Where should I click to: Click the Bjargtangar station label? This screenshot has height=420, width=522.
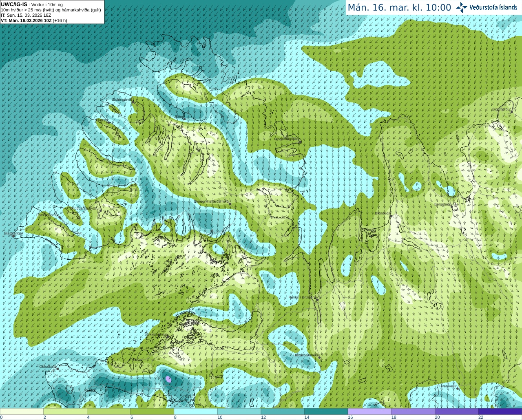click(x=13, y=233)
